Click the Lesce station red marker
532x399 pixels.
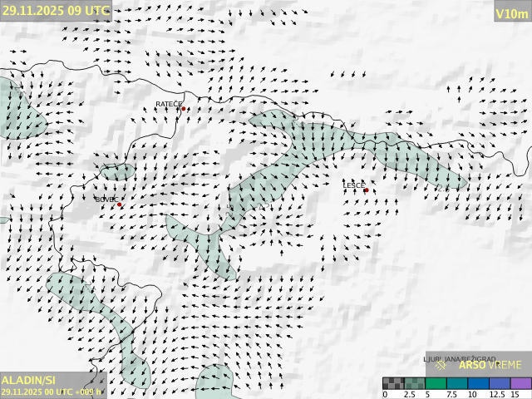point(366,190)
